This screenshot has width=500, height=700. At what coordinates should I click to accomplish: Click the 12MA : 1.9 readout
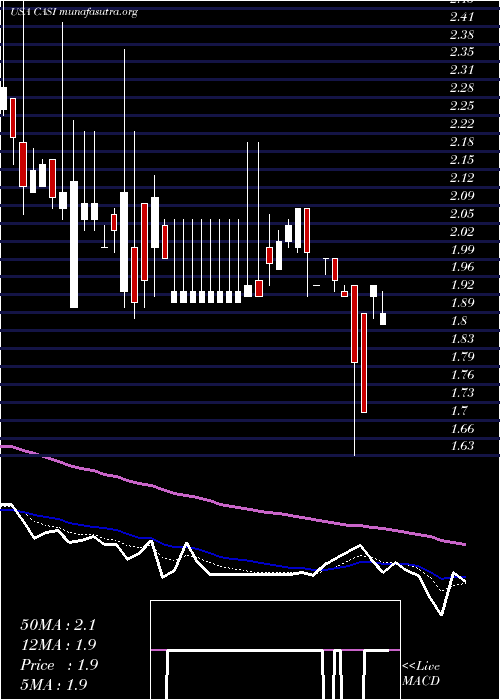click(x=58, y=645)
